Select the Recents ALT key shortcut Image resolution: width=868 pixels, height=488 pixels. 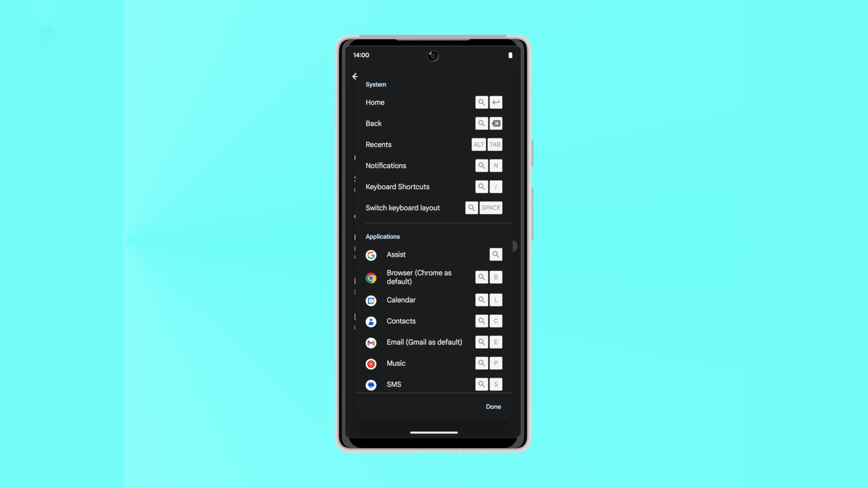(479, 144)
